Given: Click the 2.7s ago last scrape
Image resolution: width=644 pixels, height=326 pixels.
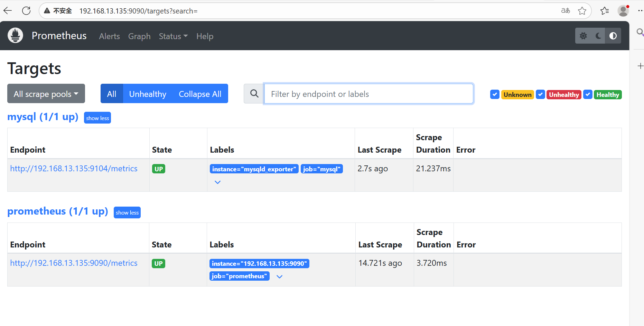Looking at the screenshot, I should click(x=373, y=169).
